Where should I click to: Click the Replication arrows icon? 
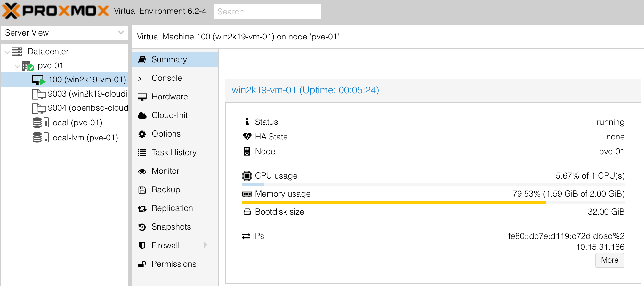click(142, 209)
